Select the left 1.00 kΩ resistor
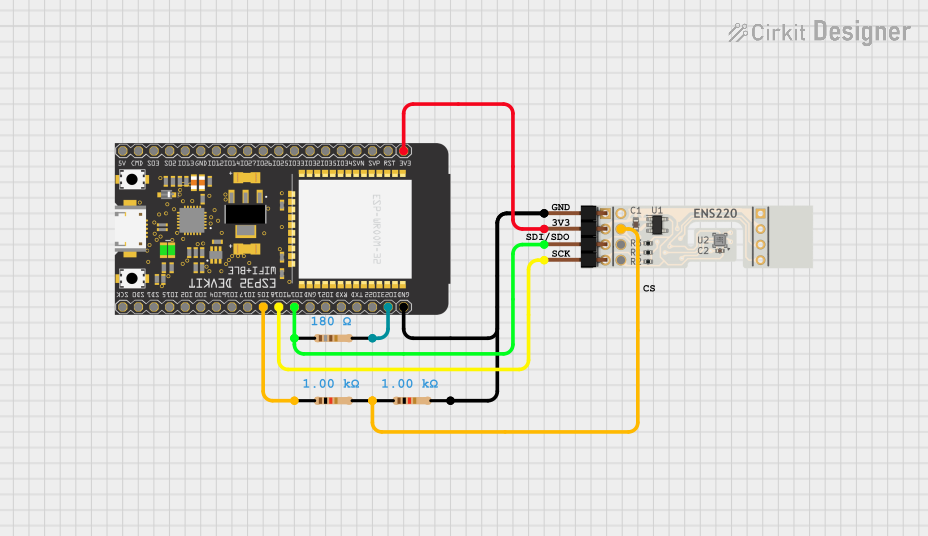Image resolution: width=928 pixels, height=536 pixels. click(333, 401)
